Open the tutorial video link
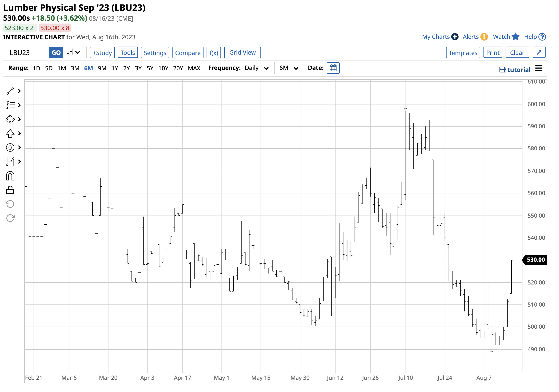The height and width of the screenshot is (392, 559). [x=515, y=70]
